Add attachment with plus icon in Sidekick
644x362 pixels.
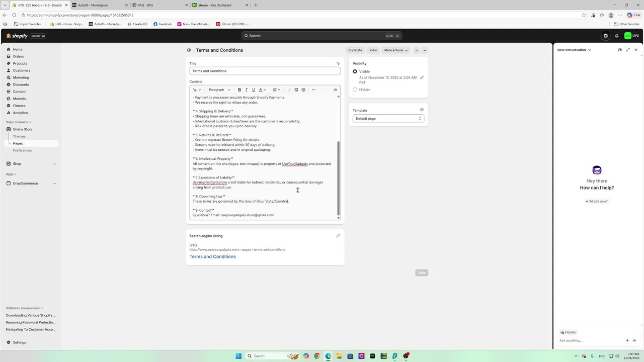[627, 340]
